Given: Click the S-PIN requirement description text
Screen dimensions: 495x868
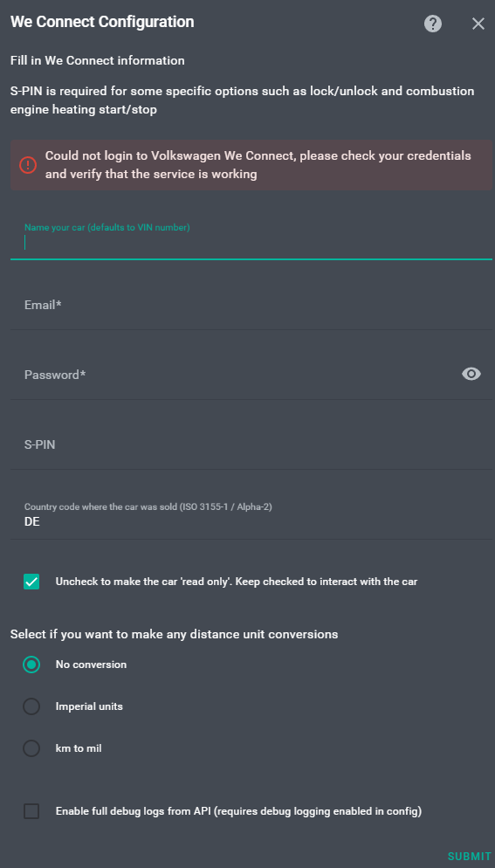Looking at the screenshot, I should [243, 100].
